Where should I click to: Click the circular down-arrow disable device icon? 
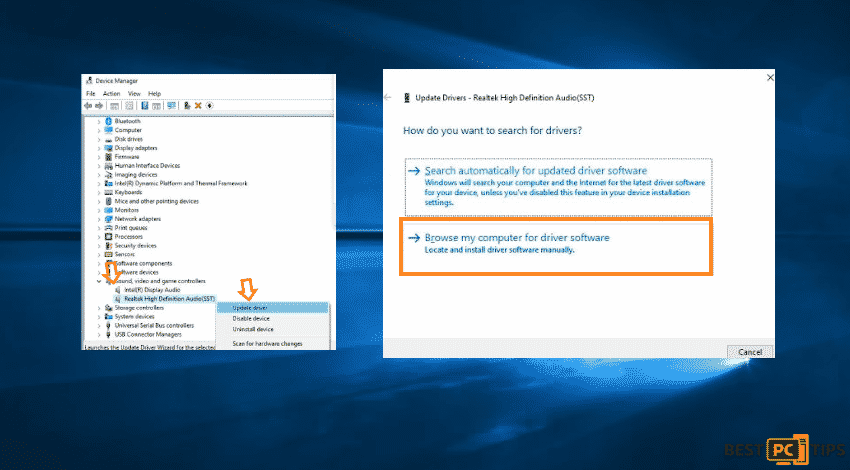pos(209,106)
